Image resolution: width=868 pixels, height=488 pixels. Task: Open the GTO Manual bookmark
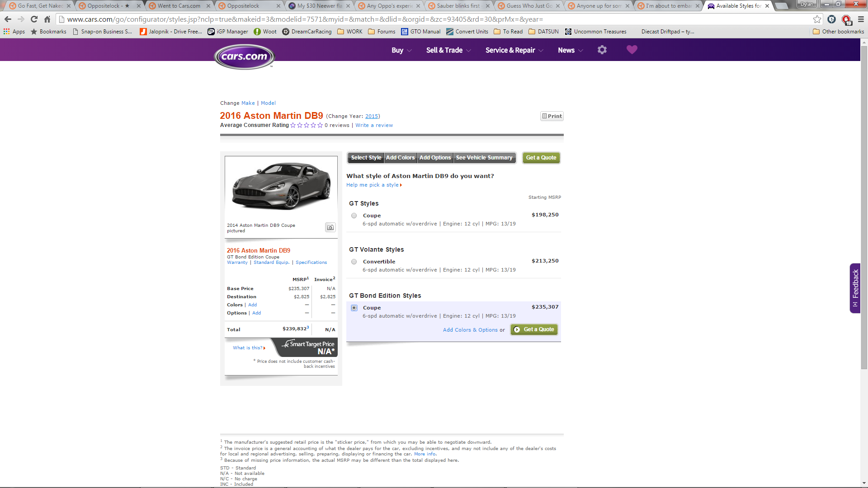[420, 32]
